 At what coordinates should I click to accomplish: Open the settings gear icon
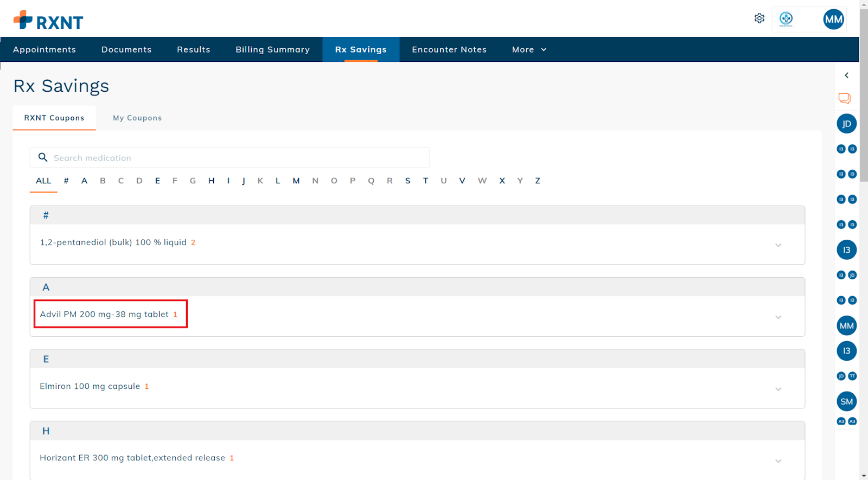pos(759,18)
